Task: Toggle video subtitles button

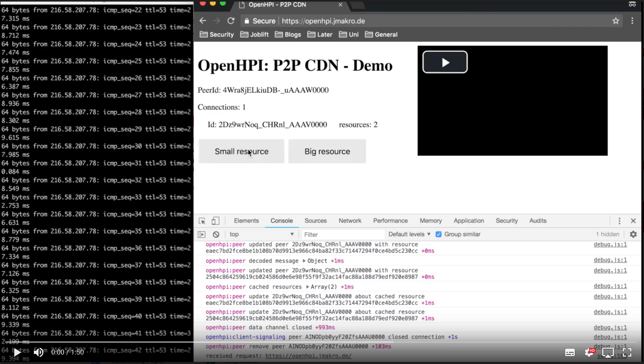Action: [x=570, y=352]
